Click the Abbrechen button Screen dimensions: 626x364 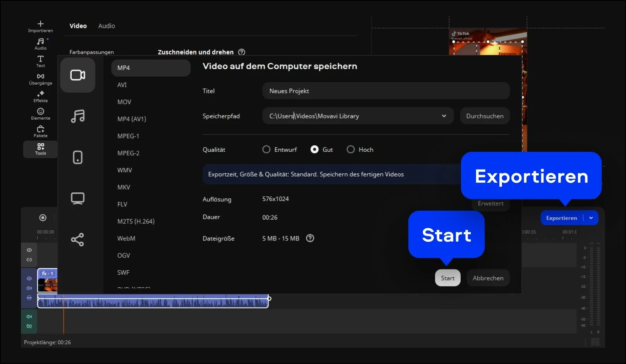(x=488, y=278)
